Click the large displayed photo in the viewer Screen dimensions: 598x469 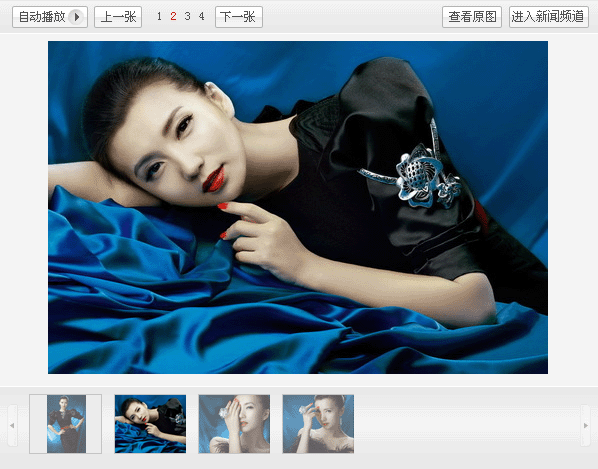(298, 207)
